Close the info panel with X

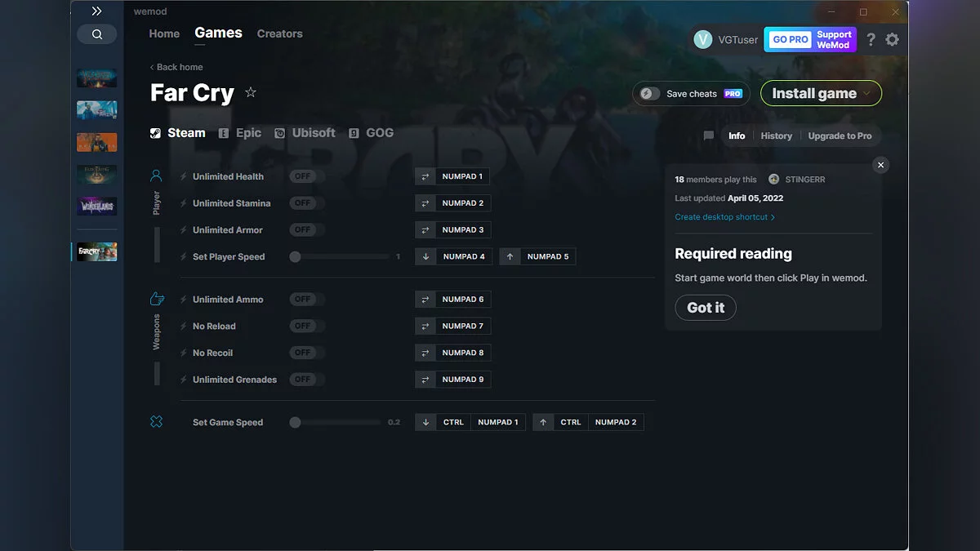point(880,165)
